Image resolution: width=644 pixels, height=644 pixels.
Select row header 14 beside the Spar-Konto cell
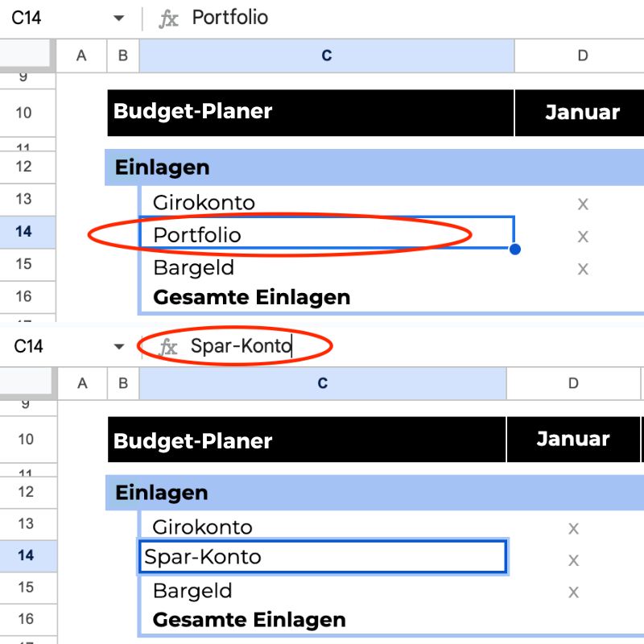(x=26, y=555)
